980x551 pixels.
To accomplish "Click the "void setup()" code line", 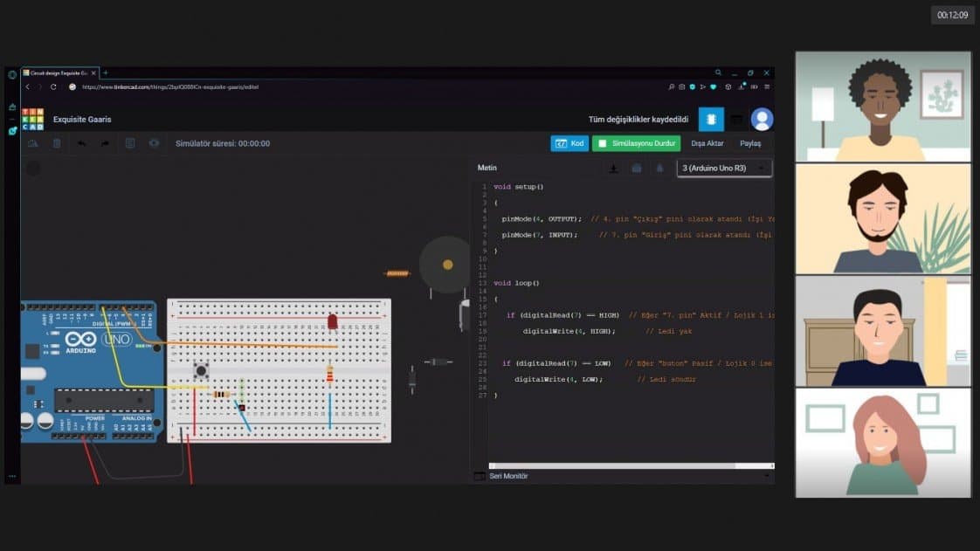I will [x=518, y=187].
